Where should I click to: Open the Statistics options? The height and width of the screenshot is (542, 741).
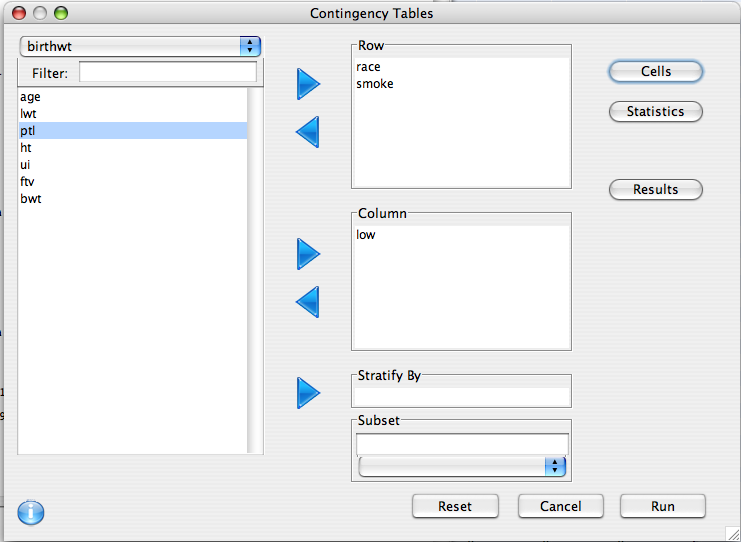click(655, 112)
